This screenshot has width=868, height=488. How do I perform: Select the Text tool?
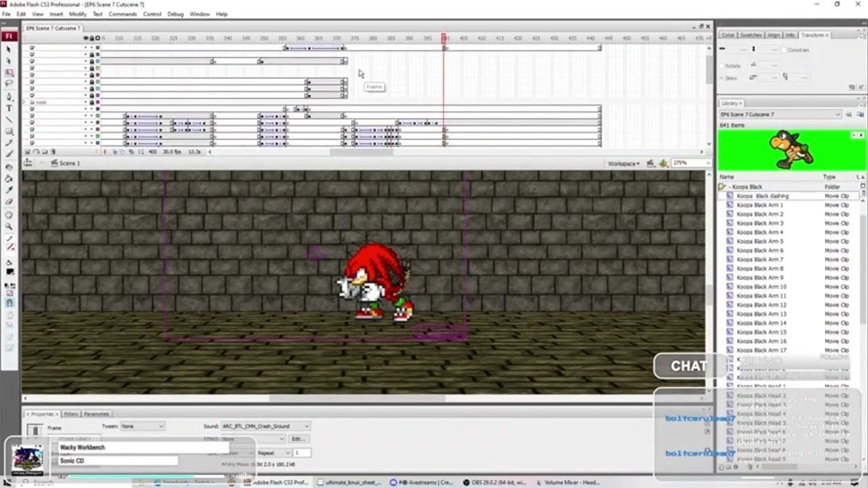9,108
